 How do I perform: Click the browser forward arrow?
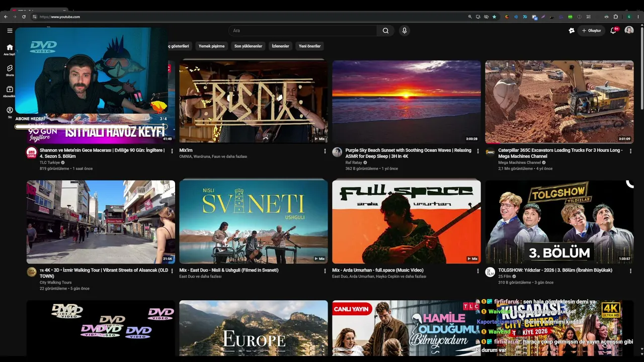tap(15, 17)
